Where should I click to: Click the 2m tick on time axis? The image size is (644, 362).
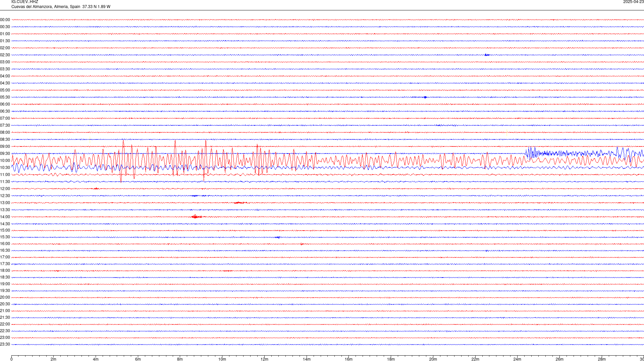point(53,359)
